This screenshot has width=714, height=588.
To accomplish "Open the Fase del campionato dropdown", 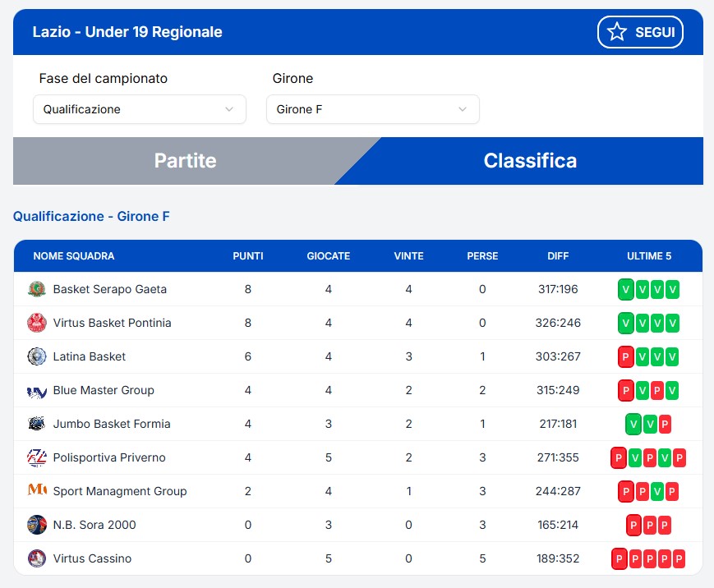I will [x=139, y=109].
